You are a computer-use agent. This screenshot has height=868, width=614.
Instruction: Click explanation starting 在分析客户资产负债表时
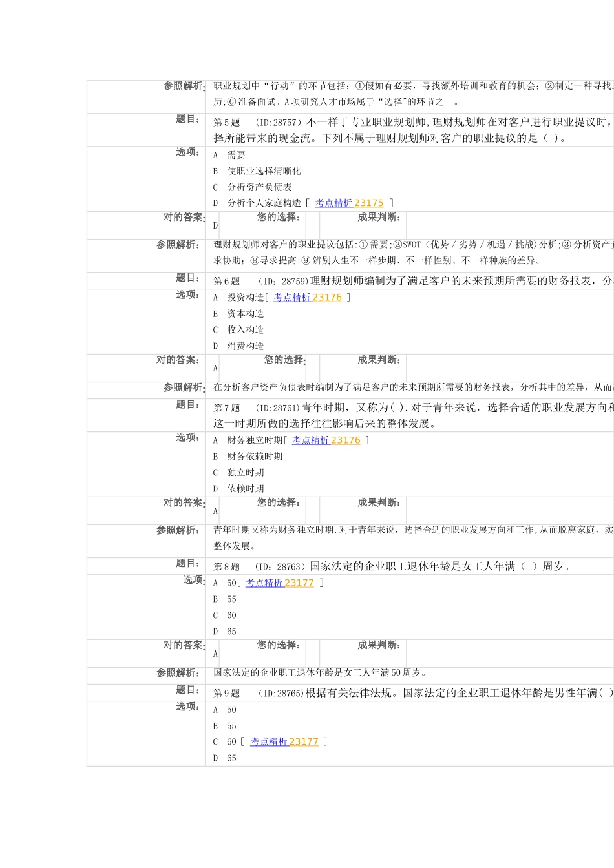(x=413, y=387)
